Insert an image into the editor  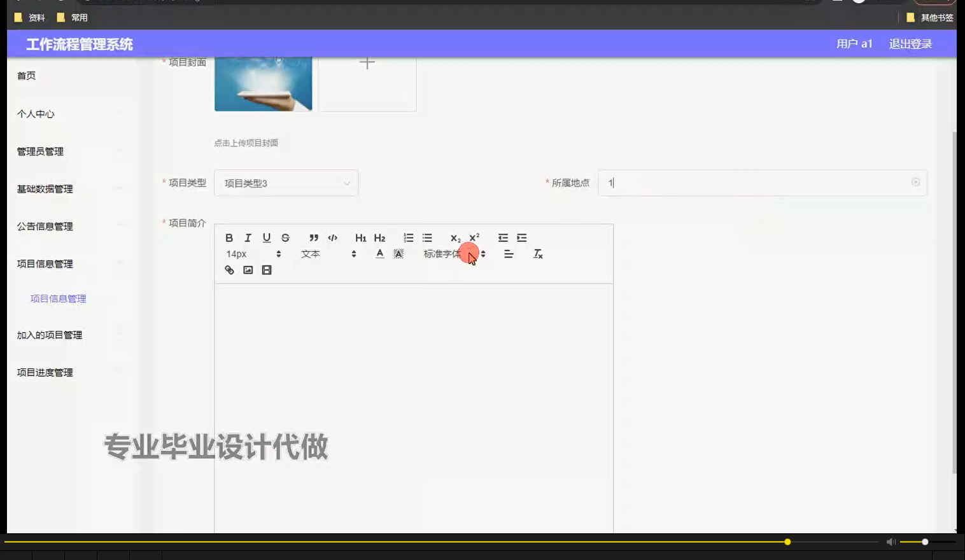(x=248, y=270)
